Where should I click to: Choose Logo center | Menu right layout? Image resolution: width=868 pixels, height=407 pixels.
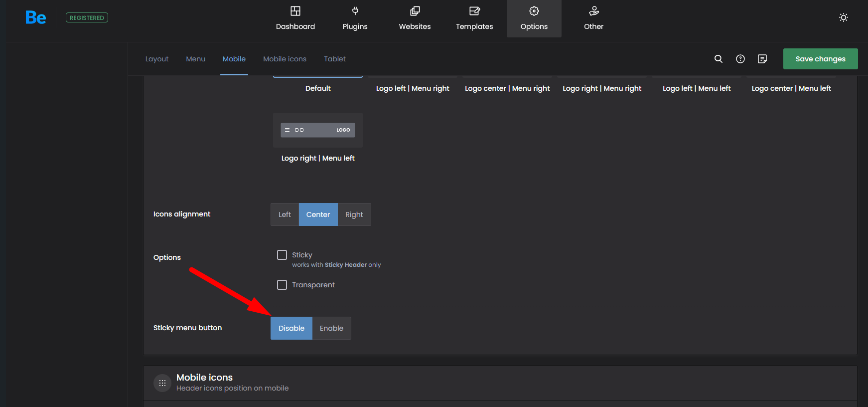pos(507,88)
